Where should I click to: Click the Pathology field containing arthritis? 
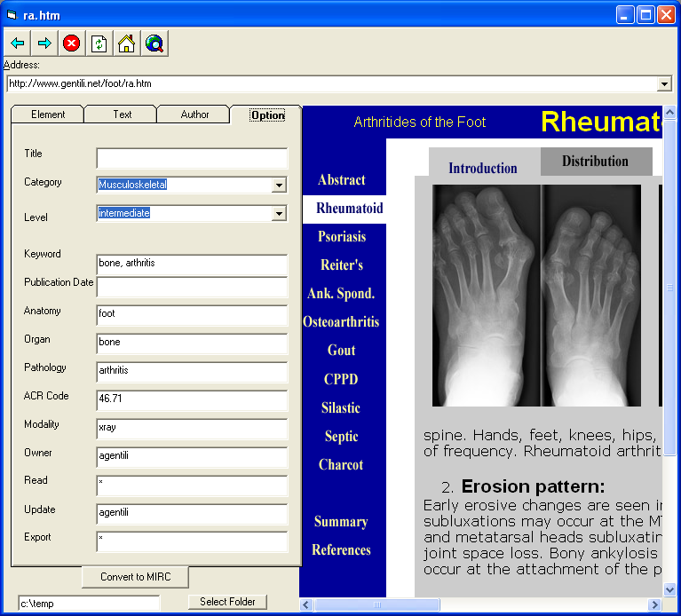coord(192,372)
